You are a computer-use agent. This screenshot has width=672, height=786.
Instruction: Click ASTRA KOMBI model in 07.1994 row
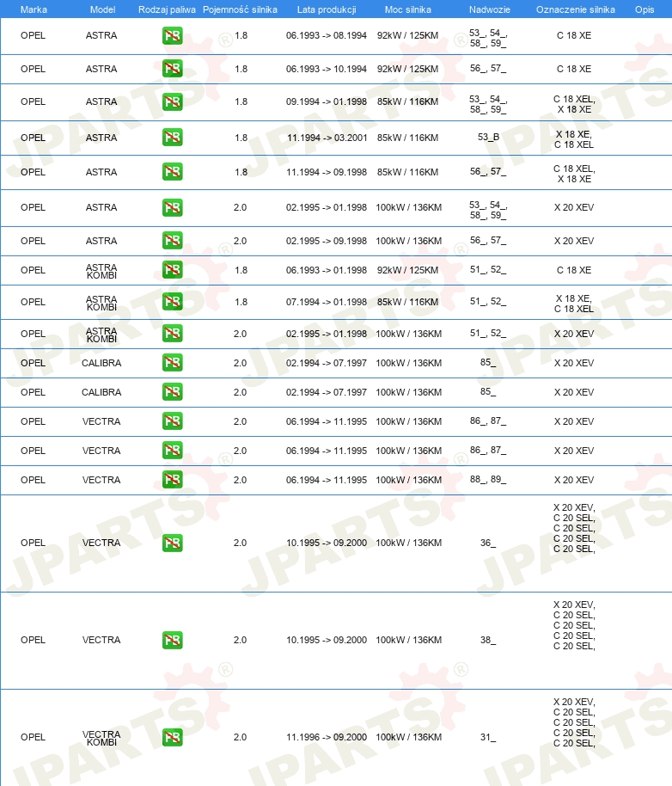point(101,303)
